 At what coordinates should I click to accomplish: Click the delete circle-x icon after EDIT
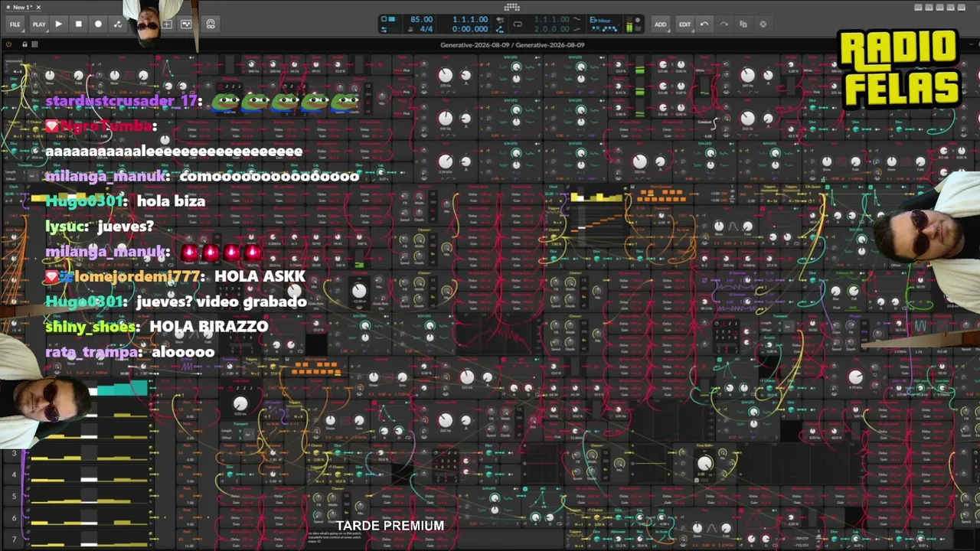click(x=763, y=24)
